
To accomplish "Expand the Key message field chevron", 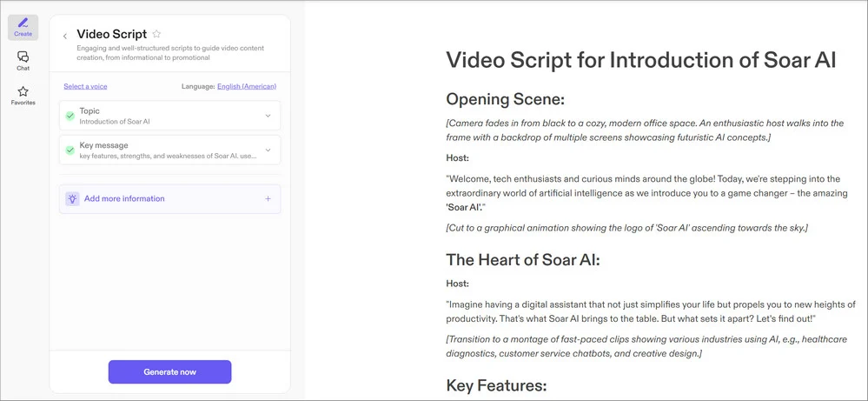I will coord(268,150).
